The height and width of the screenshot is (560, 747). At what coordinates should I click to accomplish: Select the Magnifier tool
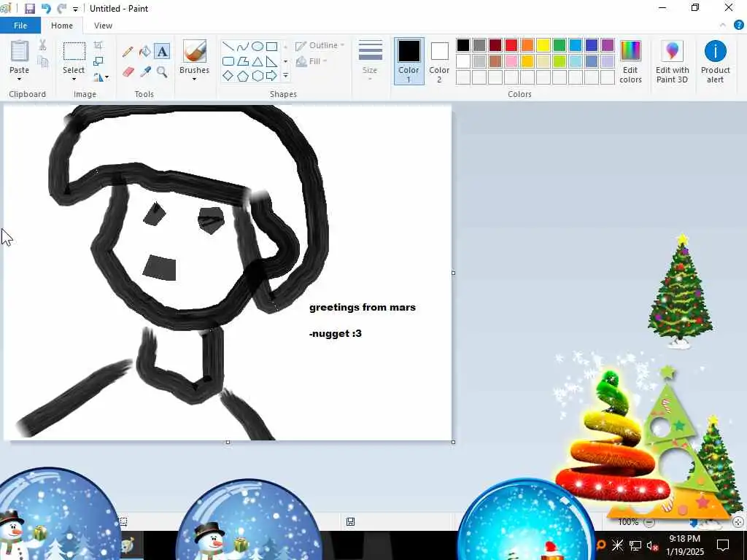[162, 72]
